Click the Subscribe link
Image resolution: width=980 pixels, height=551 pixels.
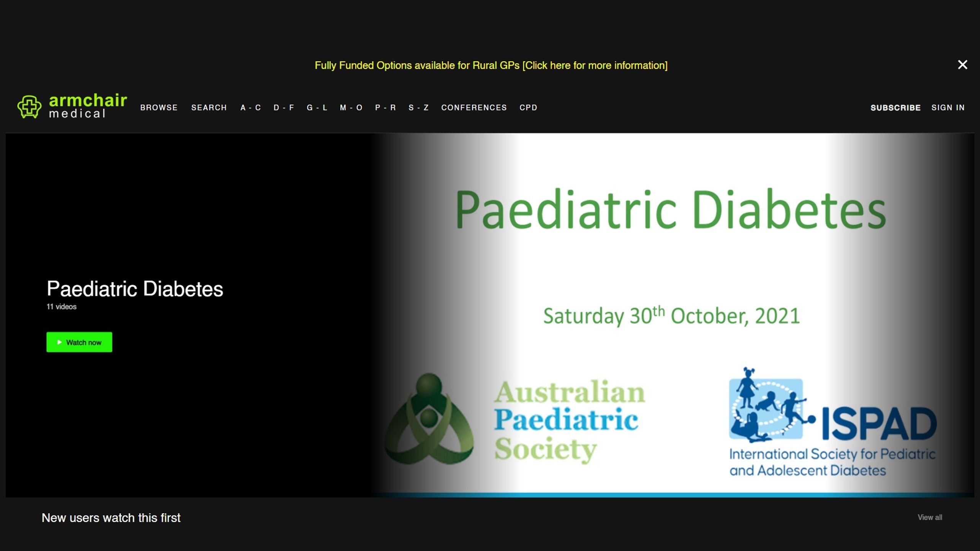click(x=895, y=108)
